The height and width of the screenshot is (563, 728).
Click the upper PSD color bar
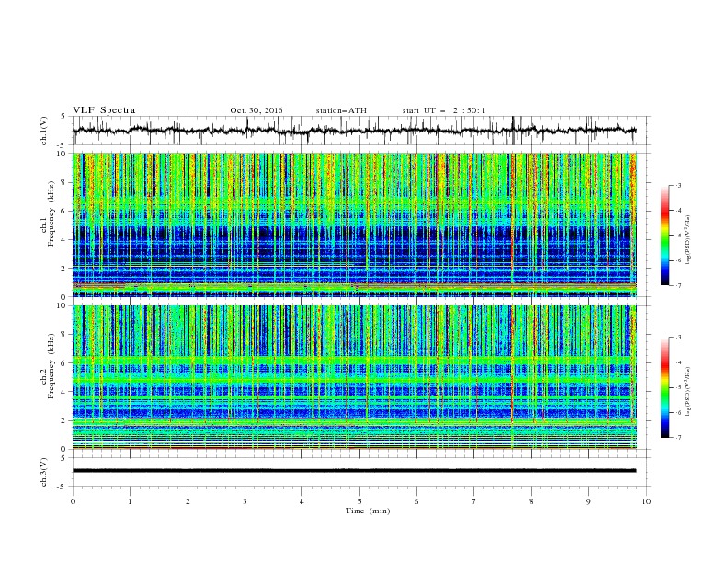tap(665, 236)
